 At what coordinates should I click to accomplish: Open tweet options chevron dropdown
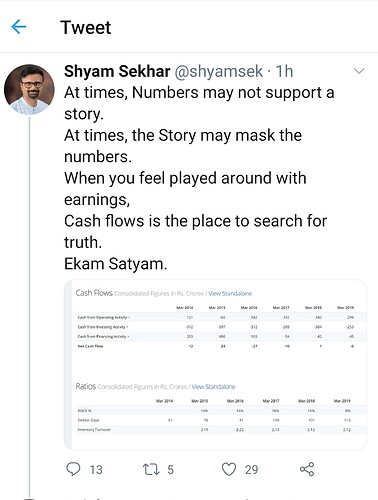359,71
